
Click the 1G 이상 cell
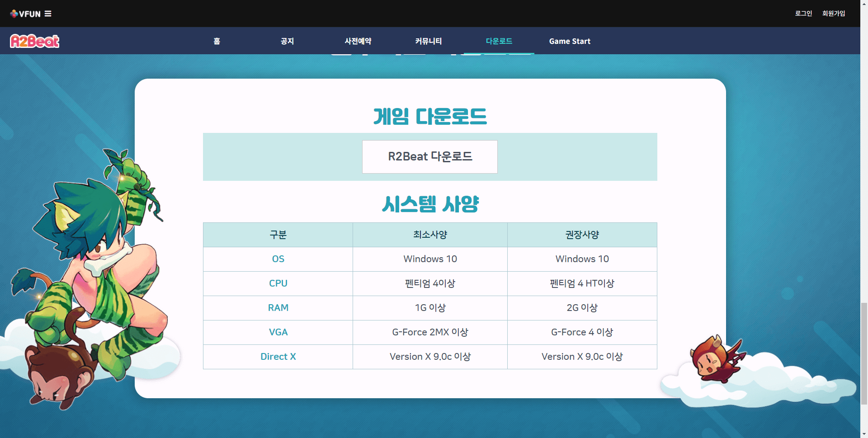click(x=430, y=308)
